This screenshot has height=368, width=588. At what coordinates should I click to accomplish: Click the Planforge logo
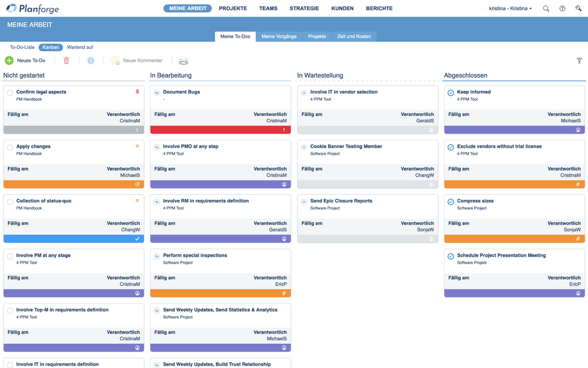click(x=32, y=9)
